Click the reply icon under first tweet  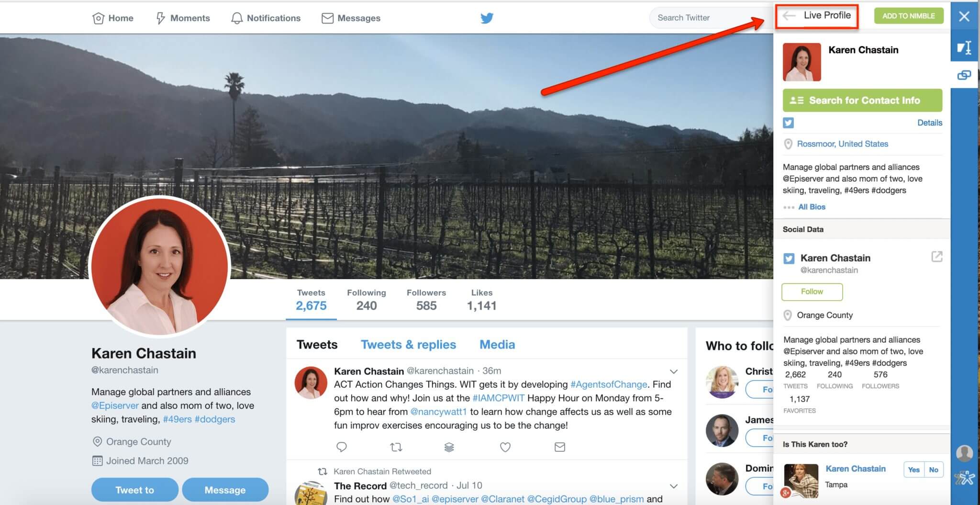click(342, 447)
